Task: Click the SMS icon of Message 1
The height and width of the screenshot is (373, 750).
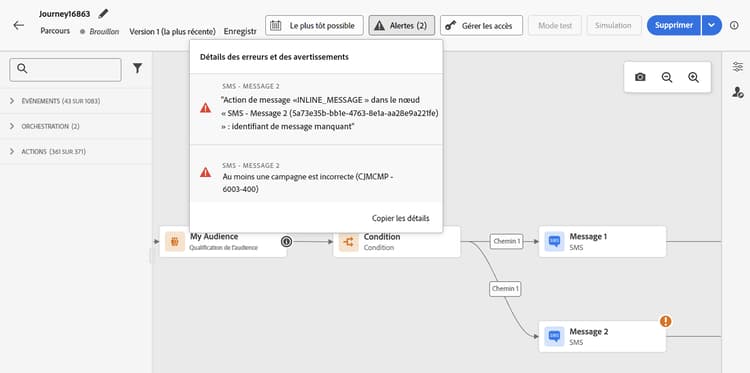Action: click(x=554, y=242)
